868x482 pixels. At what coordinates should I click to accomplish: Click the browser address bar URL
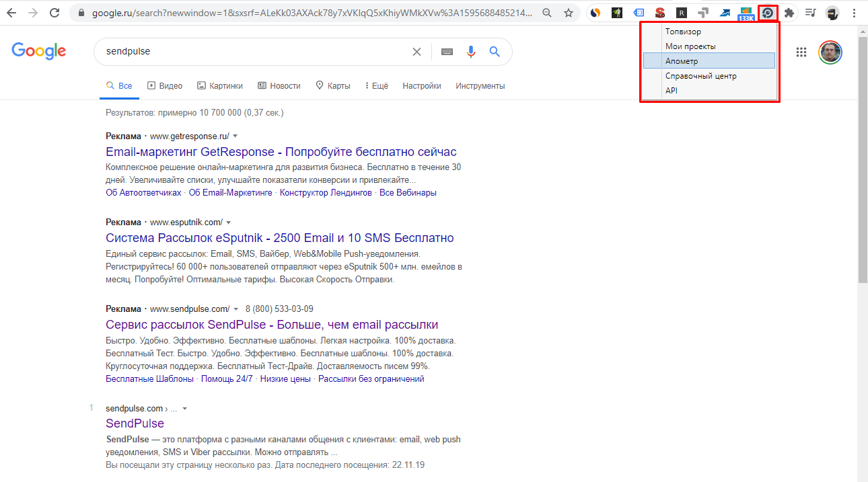pos(312,13)
